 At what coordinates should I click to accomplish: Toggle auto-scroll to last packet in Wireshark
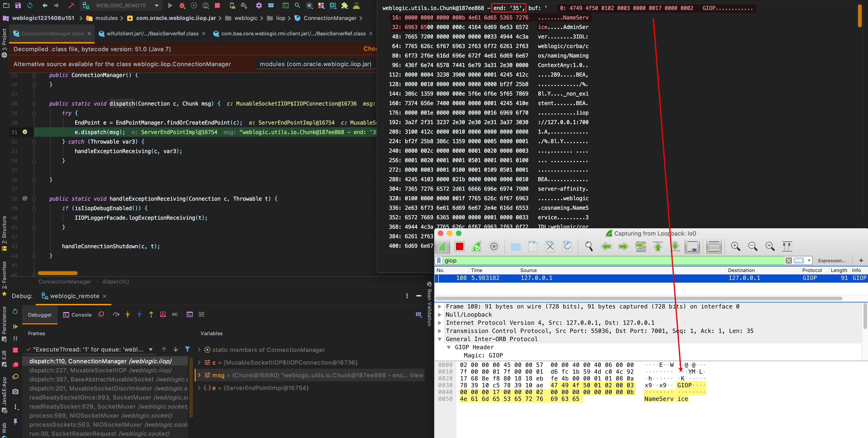pos(693,246)
